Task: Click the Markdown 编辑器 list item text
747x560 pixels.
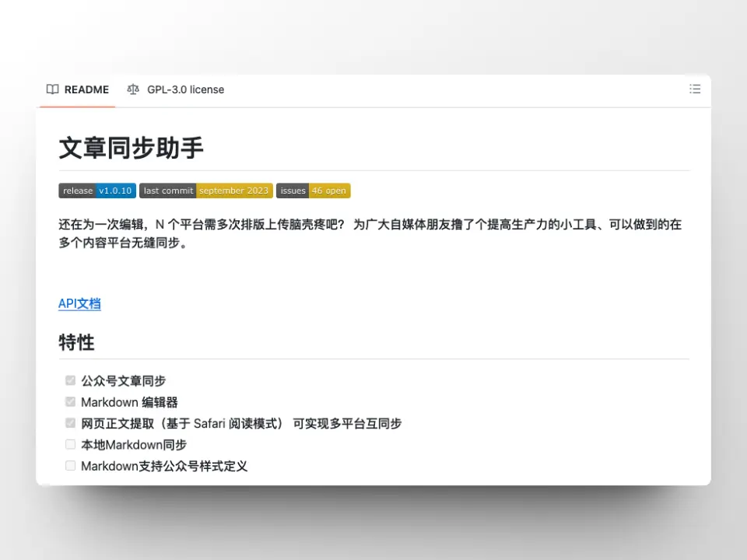Action: click(x=129, y=402)
